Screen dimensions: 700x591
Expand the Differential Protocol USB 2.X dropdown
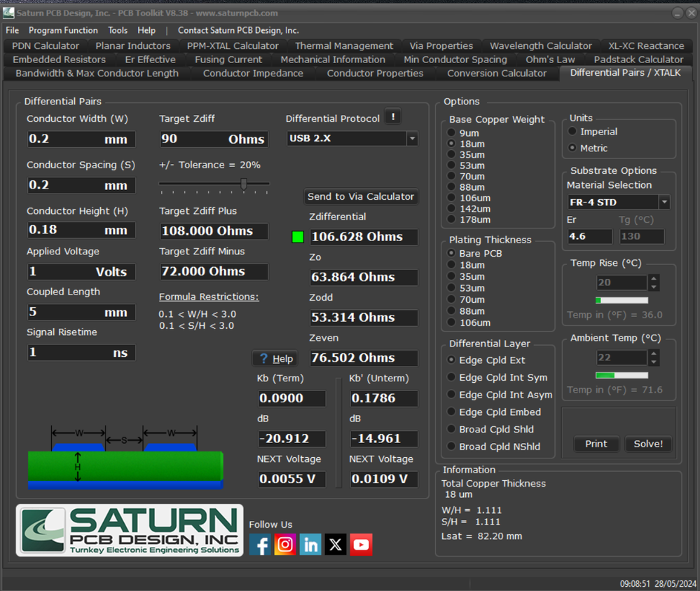coord(412,139)
